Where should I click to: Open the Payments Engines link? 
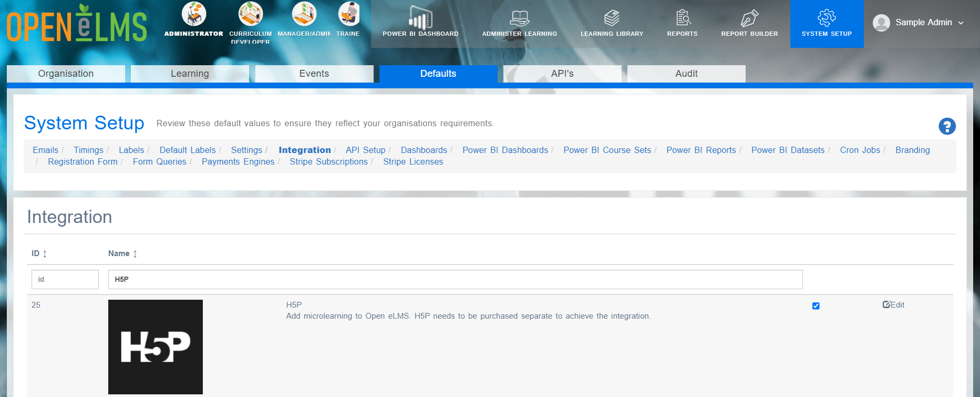click(x=238, y=162)
